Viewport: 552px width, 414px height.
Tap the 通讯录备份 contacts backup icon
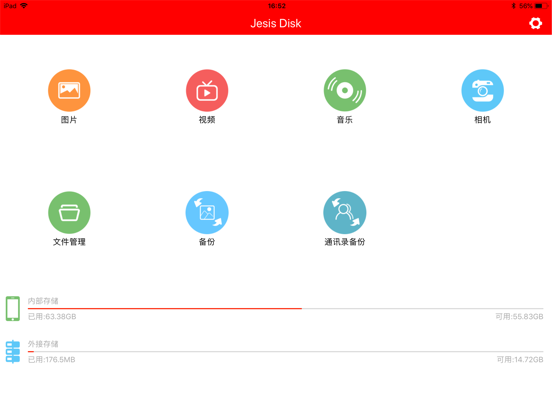click(345, 213)
